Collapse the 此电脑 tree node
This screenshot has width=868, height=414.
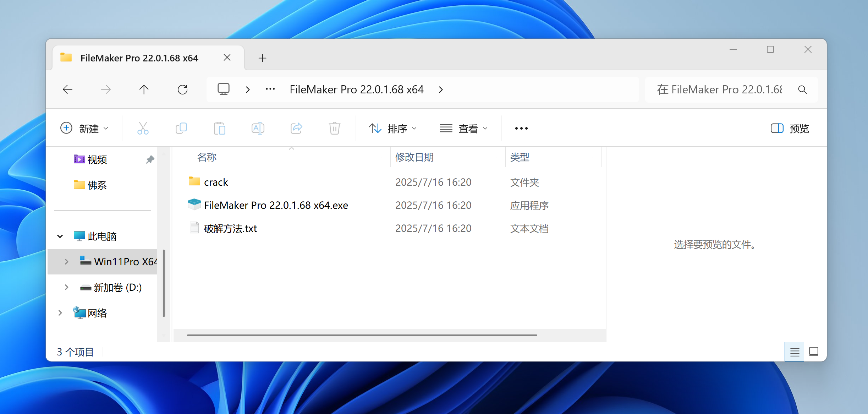point(60,236)
